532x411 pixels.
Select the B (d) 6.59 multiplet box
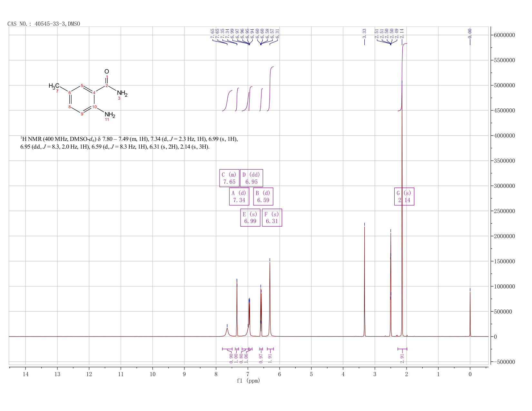click(263, 196)
